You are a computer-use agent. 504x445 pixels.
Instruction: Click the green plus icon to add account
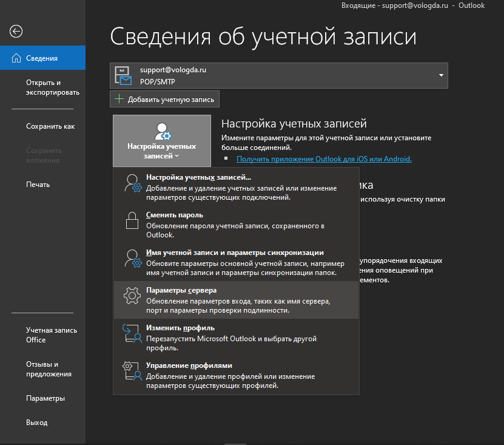pos(119,99)
